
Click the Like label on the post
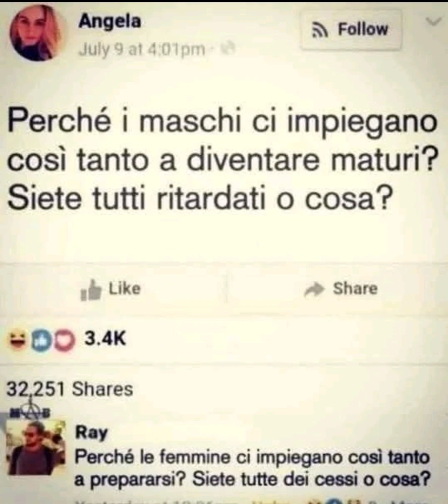[x=125, y=288]
